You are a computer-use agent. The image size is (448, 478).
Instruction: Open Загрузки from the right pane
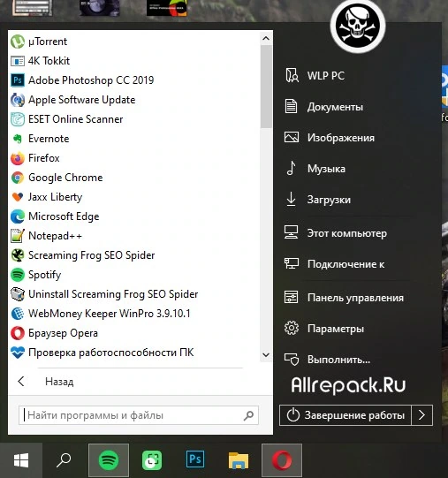coord(318,200)
